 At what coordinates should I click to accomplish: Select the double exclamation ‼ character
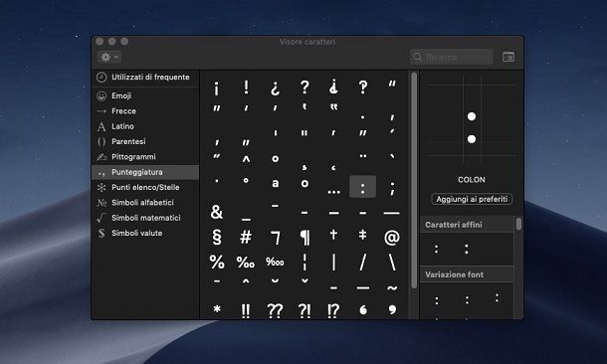coord(246,310)
